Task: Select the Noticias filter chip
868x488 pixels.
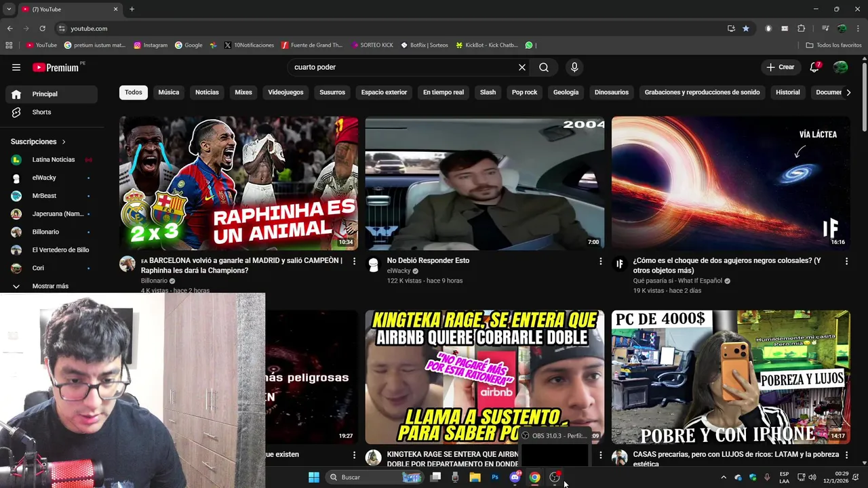Action: (207, 92)
